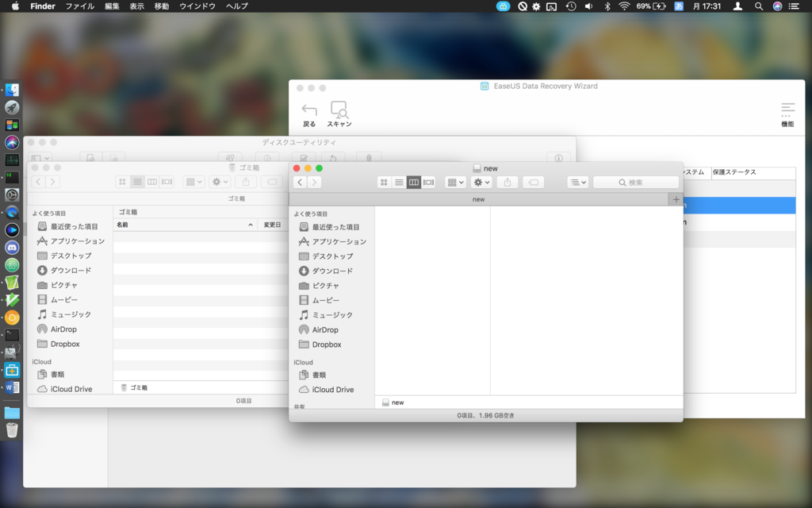Screen dimensions: 812x508
Task: Open gear action menu in ゴミ箱 window
Action: tap(220, 182)
